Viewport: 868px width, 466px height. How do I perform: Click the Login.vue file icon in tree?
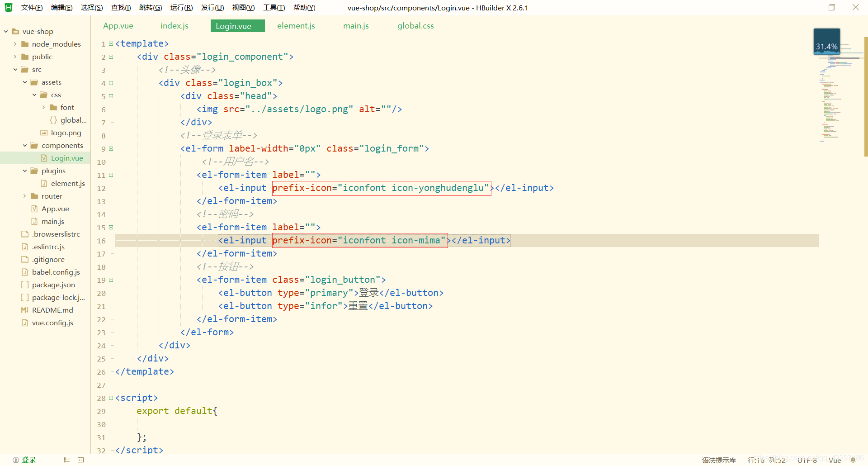click(44, 158)
